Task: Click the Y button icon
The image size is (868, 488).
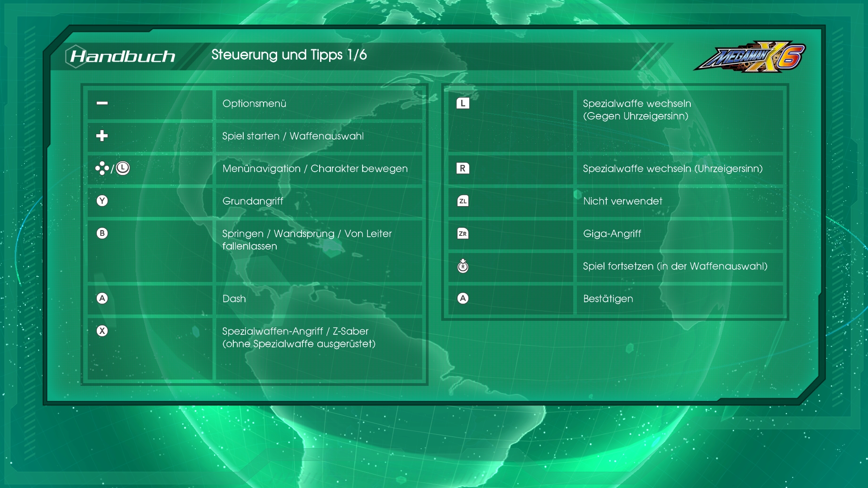Action: pos(102,201)
